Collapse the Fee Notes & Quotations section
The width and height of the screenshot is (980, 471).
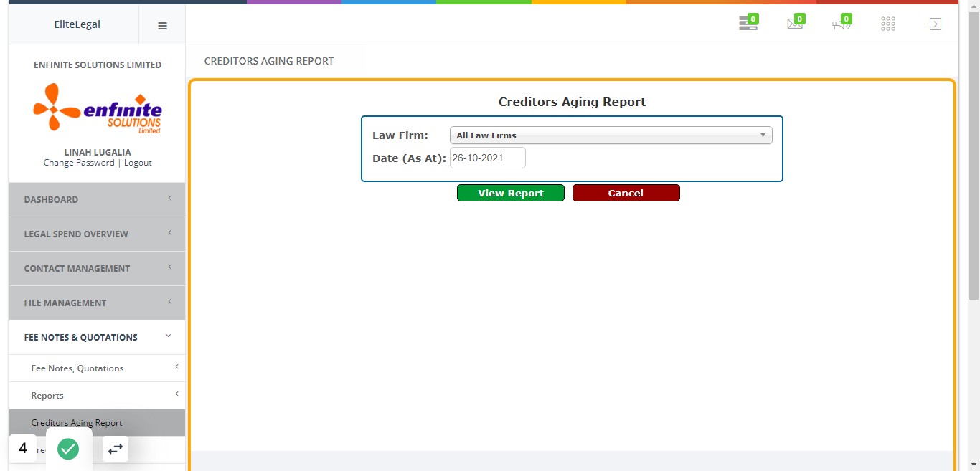tap(97, 337)
